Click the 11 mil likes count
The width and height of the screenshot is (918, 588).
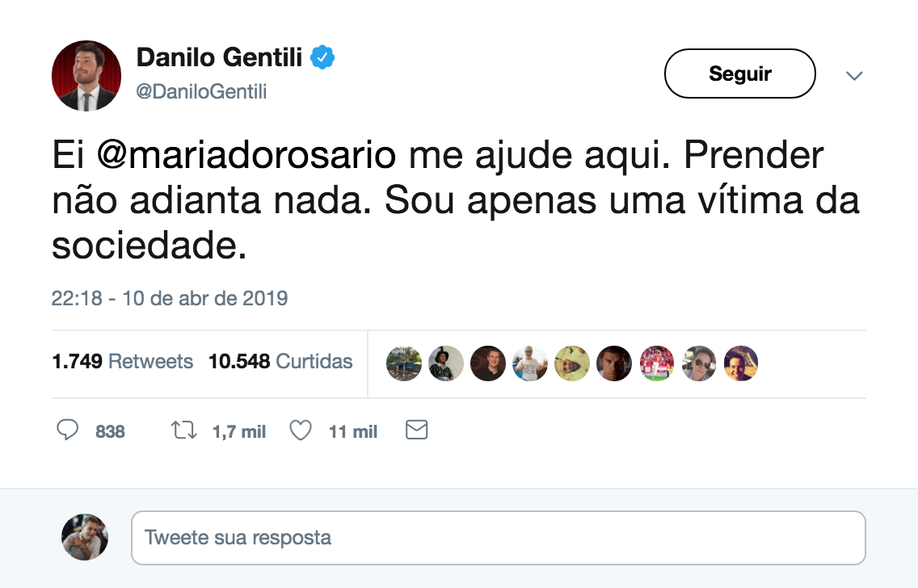(353, 432)
